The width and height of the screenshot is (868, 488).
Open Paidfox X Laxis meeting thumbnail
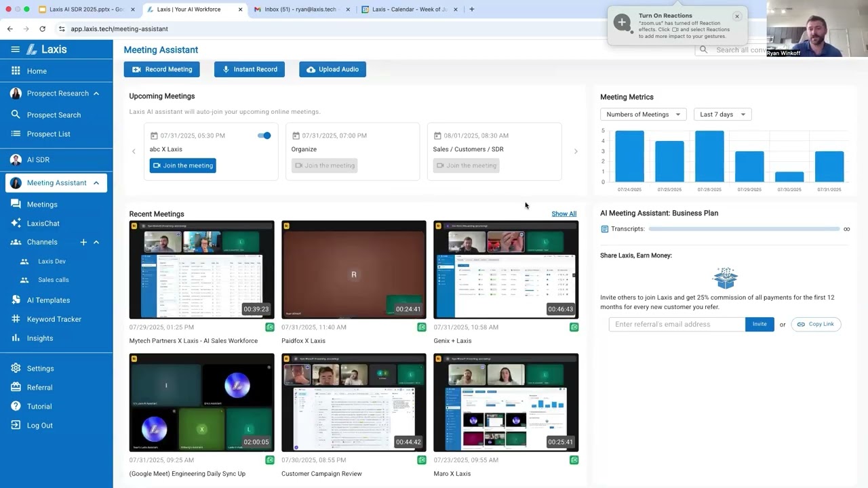354,269
